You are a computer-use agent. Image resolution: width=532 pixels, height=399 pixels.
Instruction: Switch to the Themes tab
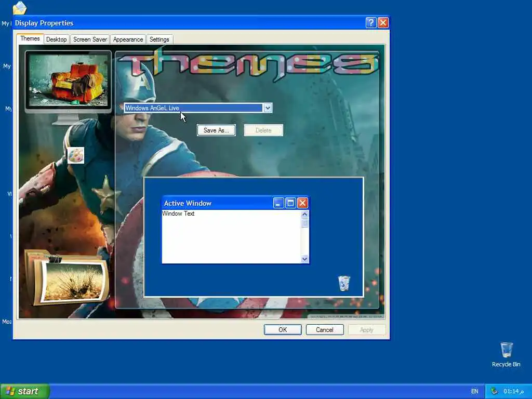30,38
